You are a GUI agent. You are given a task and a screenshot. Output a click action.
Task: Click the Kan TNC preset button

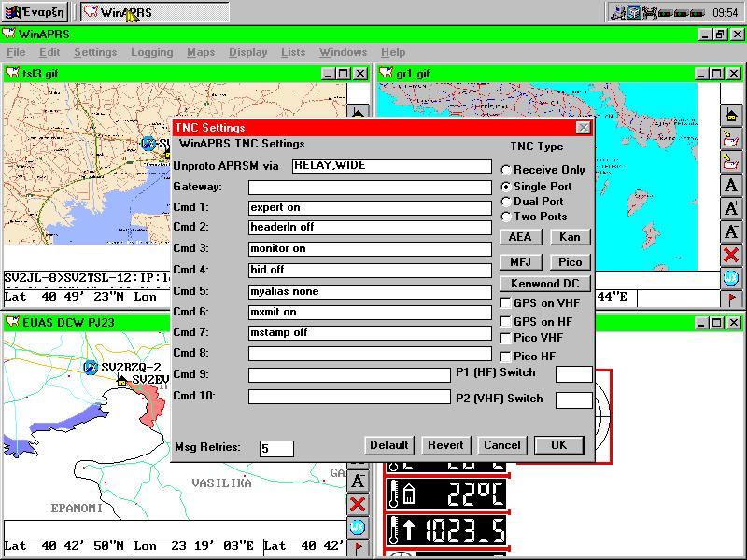[570, 237]
